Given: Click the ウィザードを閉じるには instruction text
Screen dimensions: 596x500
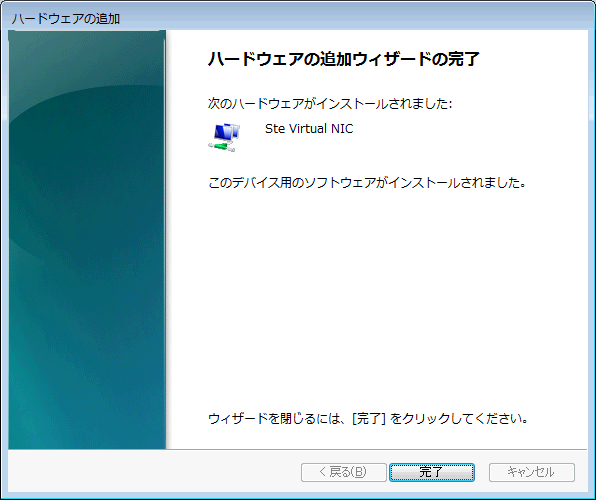Looking at the screenshot, I should (368, 419).
